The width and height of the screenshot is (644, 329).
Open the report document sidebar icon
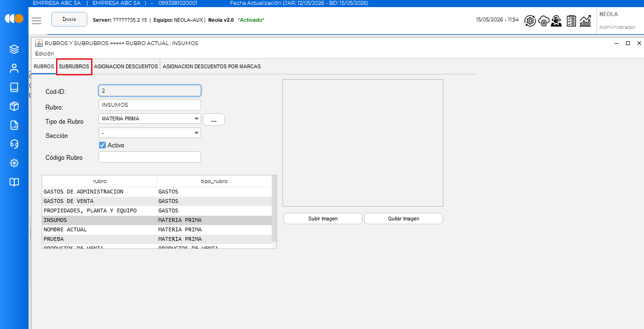tap(14, 125)
